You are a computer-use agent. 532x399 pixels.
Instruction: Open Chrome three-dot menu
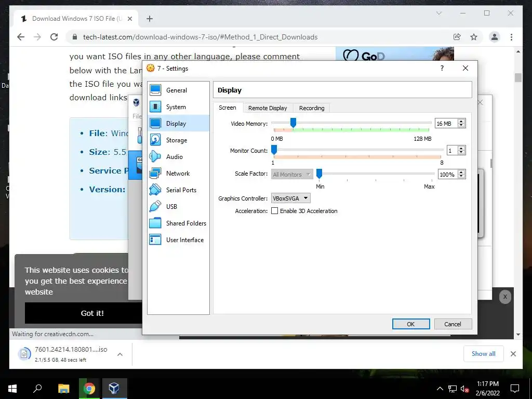511,37
